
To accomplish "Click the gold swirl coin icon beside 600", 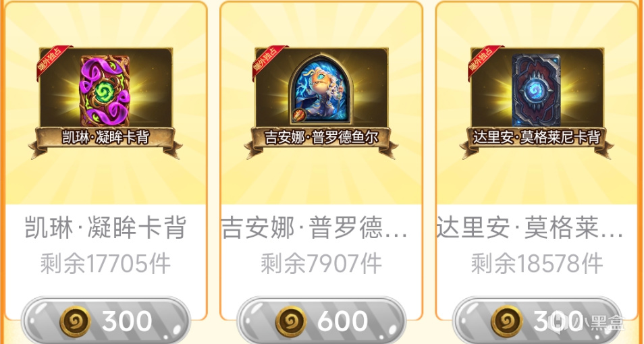I will pyautogui.click(x=291, y=322).
